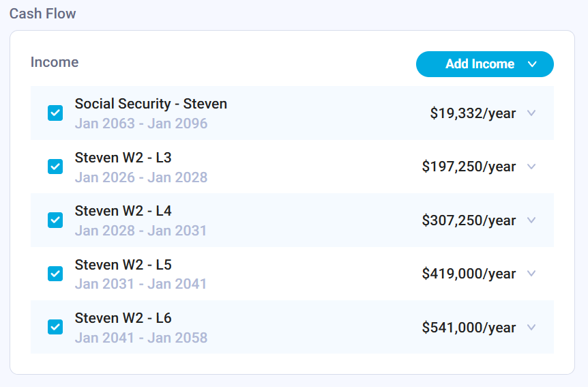588x387 pixels.
Task: Toggle the Steven W2 - L6 checkbox
Action: [55, 328]
